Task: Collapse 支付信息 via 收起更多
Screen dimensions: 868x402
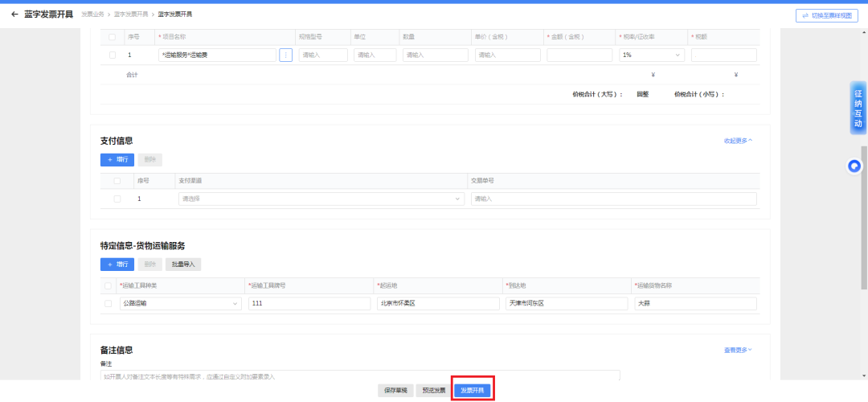Action: 738,141
